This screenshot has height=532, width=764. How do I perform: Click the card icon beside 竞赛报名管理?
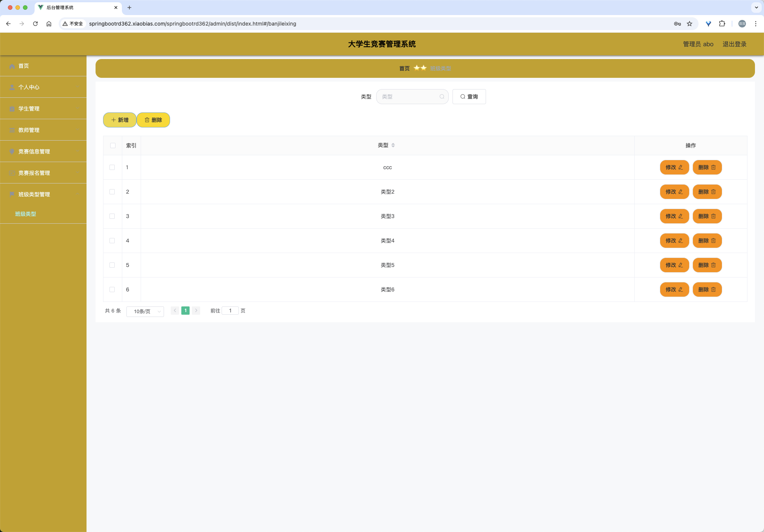coord(12,173)
